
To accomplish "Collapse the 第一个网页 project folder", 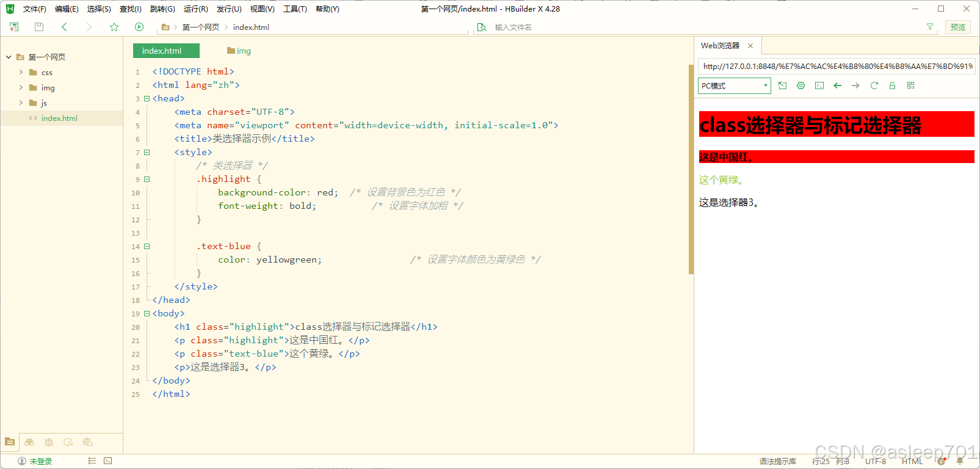I will tap(9, 57).
